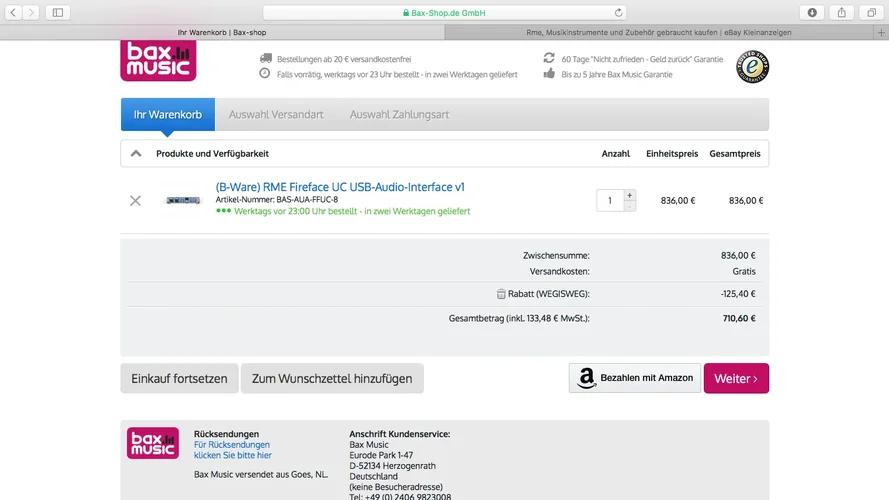Add a new tab with plus
Viewport: 889px width, 500px height.
coord(881,33)
